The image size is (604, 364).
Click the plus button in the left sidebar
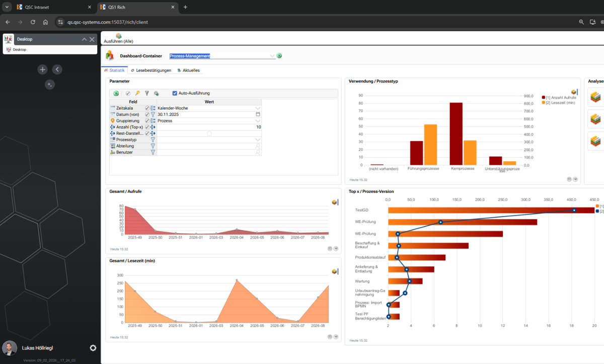coord(43,69)
